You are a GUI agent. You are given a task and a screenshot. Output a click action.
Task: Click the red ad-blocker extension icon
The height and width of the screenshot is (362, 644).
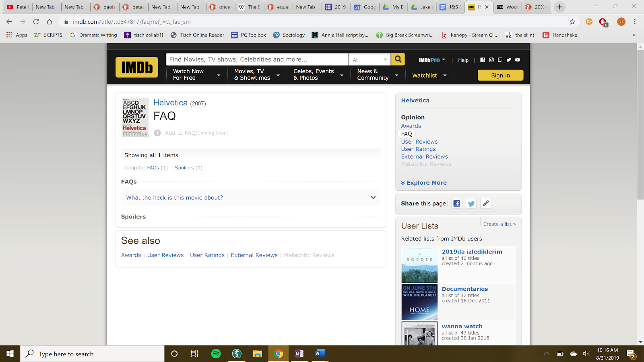pyautogui.click(x=603, y=22)
